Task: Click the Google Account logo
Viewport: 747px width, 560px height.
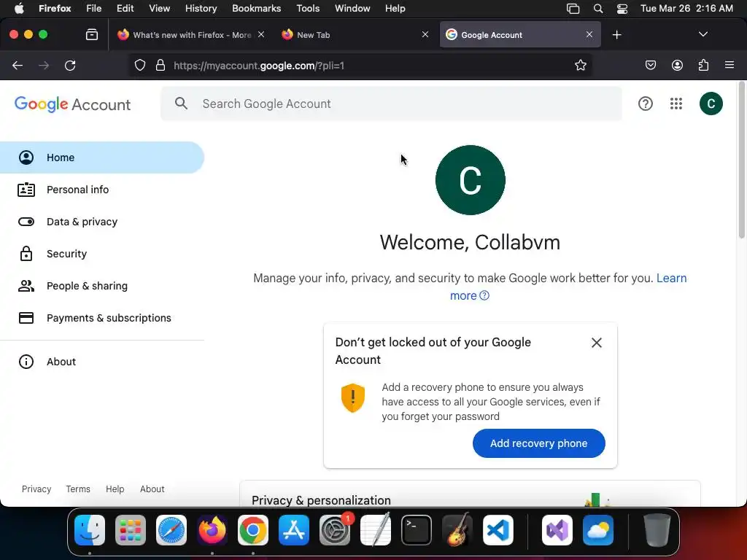Action: pyautogui.click(x=72, y=104)
